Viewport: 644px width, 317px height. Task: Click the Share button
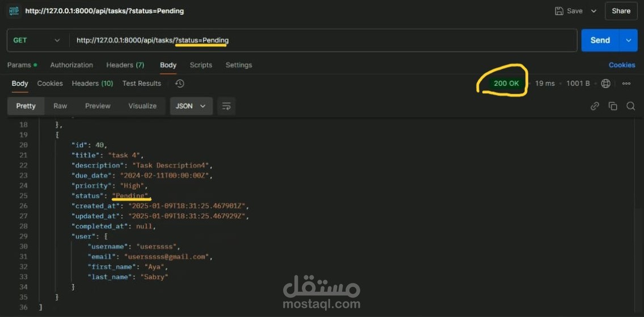(621, 11)
